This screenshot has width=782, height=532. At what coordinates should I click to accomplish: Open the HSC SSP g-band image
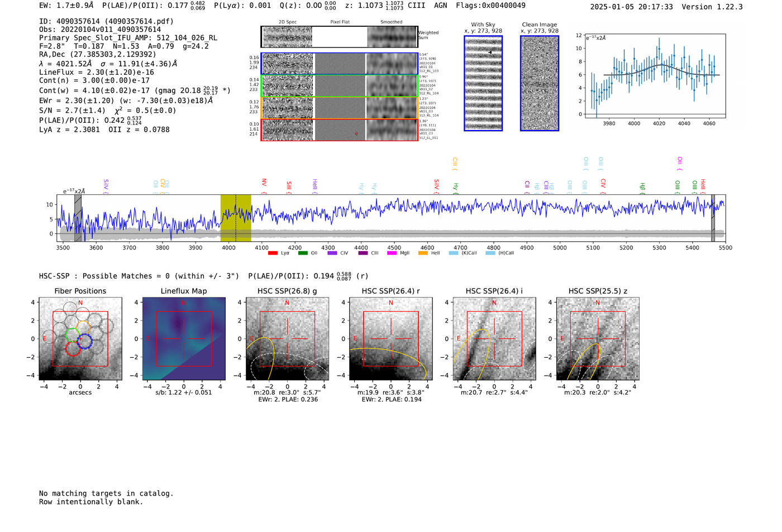click(x=287, y=339)
